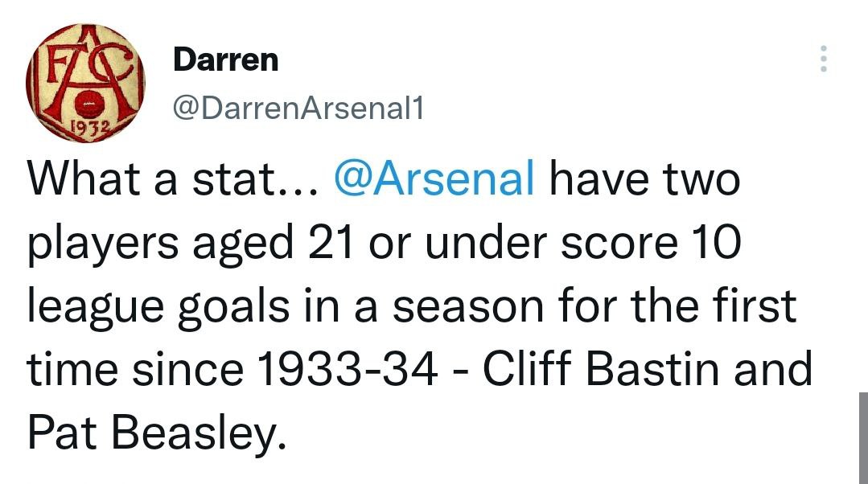868x484 pixels.
Task: Open the Darren display name profile link
Action: pyautogui.click(x=226, y=59)
